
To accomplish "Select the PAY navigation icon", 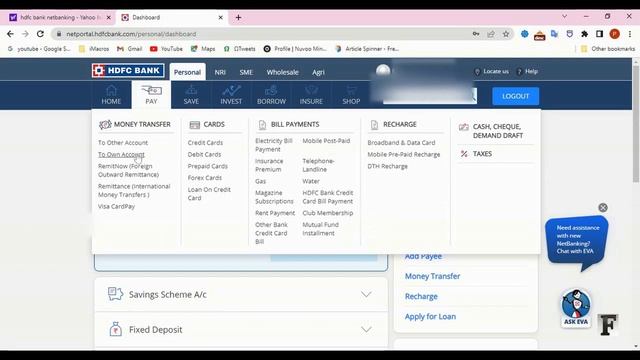I will 151,90.
